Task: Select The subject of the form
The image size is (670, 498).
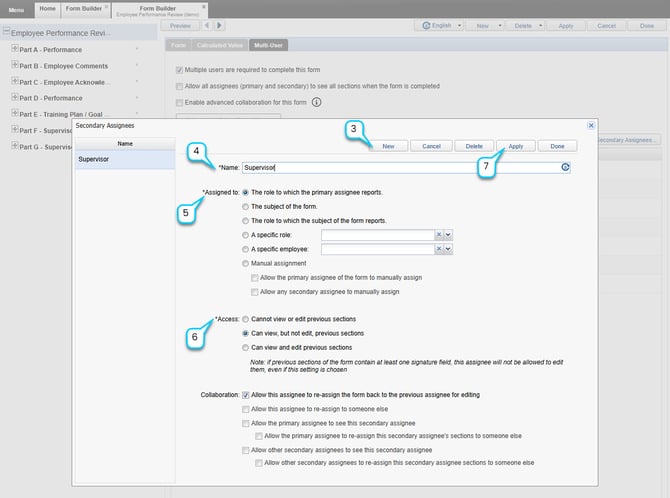Action: coord(245,206)
